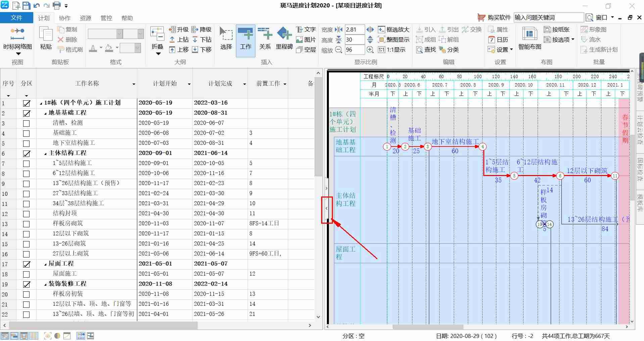
Task: Open the 工作名称 column filter dropdown
Action: point(134,84)
